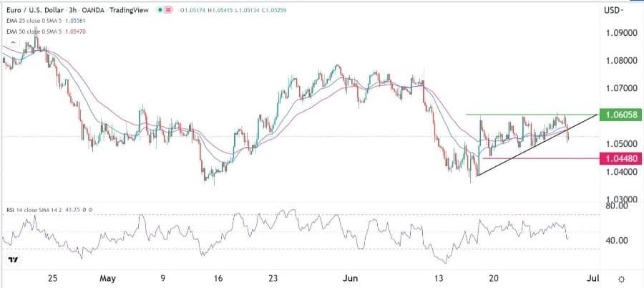Click the green 1.06058 price label
The width and height of the screenshot is (644, 288).
point(620,115)
